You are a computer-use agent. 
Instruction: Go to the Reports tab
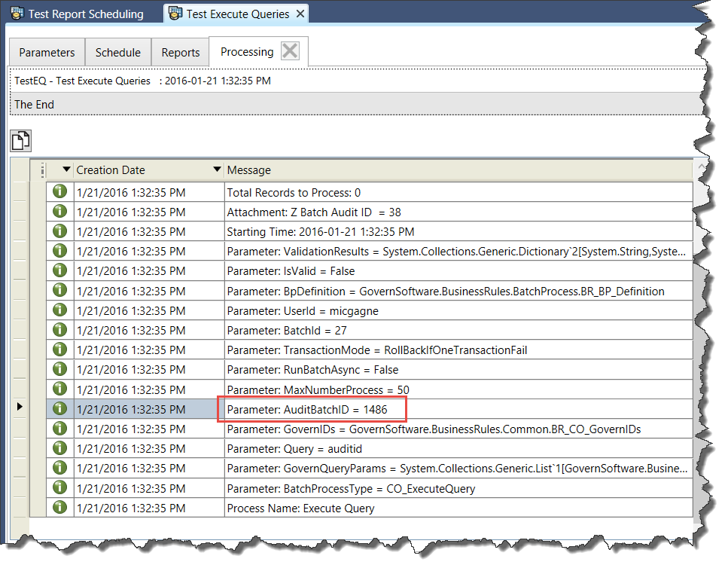[x=180, y=53]
